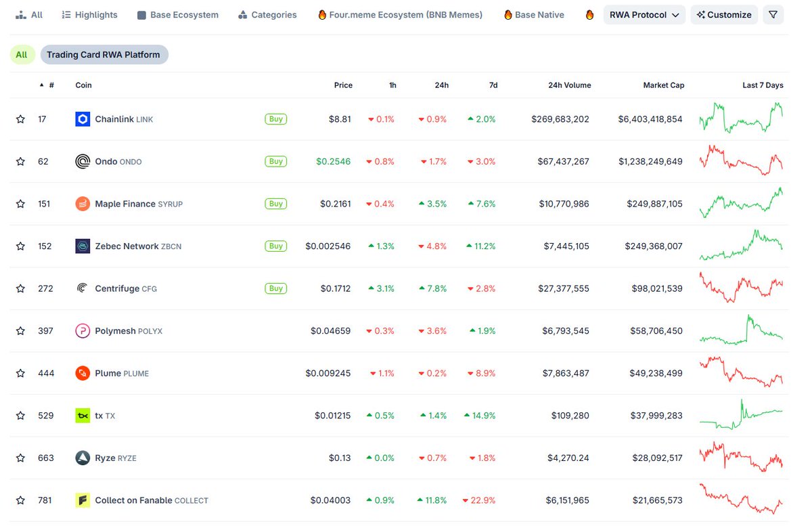Image resolution: width=812 pixels, height=526 pixels.
Task: Sort by 1h change column
Action: coord(392,85)
